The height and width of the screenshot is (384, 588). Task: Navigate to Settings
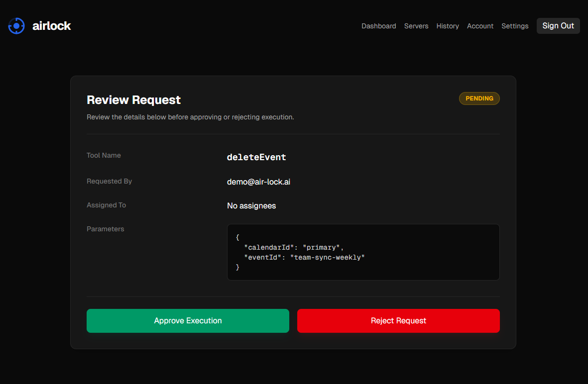pos(514,26)
